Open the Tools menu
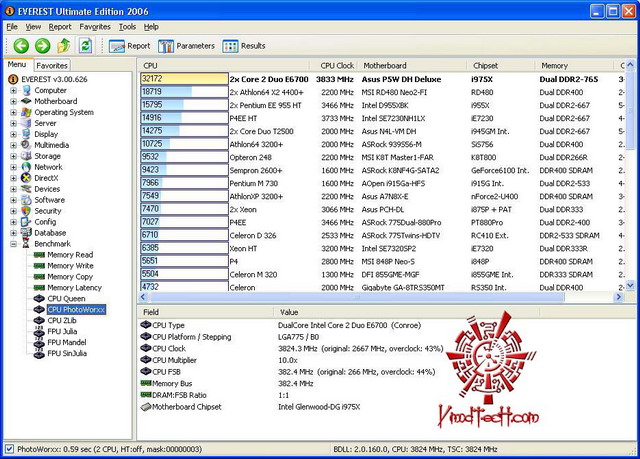The height and width of the screenshot is (459, 640). tap(127, 27)
